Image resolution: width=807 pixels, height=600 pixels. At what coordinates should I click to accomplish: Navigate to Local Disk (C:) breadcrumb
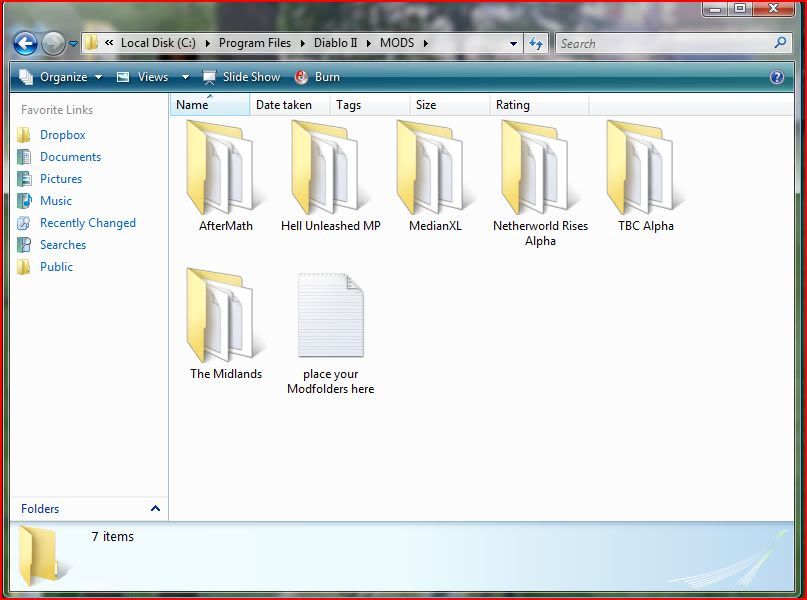158,43
